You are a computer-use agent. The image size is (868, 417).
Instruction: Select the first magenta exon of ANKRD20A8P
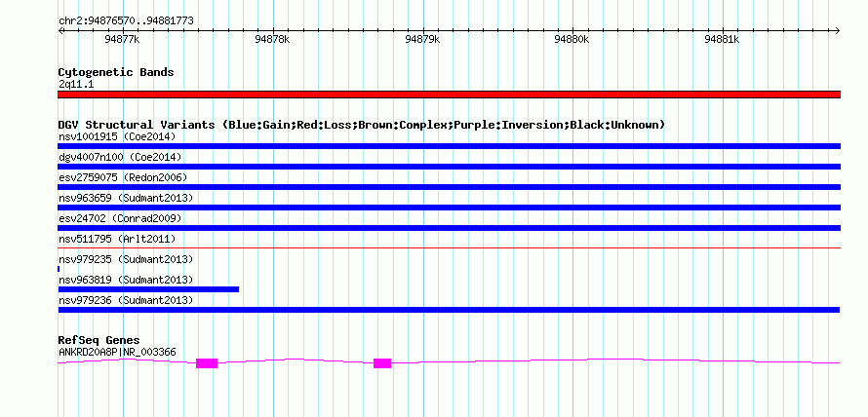207,363
